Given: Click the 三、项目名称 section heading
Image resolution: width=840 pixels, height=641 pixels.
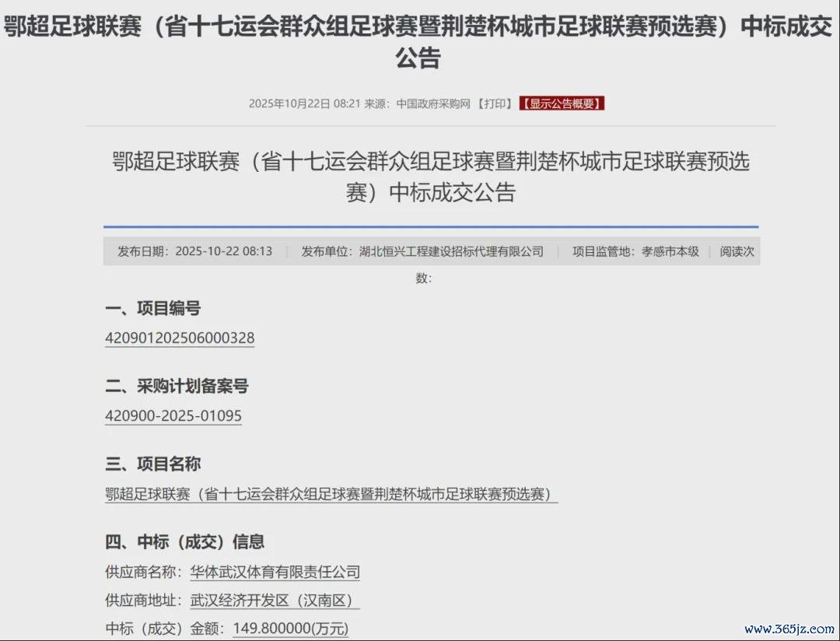Looking at the screenshot, I should 152,464.
